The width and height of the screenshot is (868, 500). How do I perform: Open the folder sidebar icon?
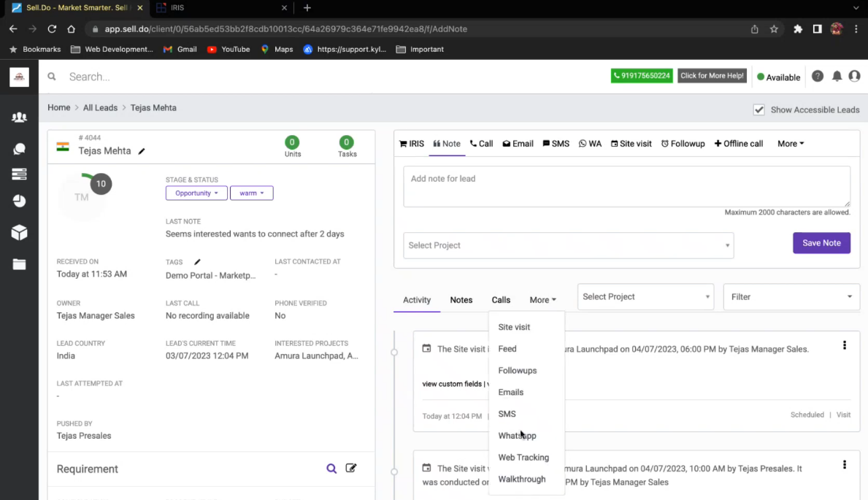coord(20,264)
